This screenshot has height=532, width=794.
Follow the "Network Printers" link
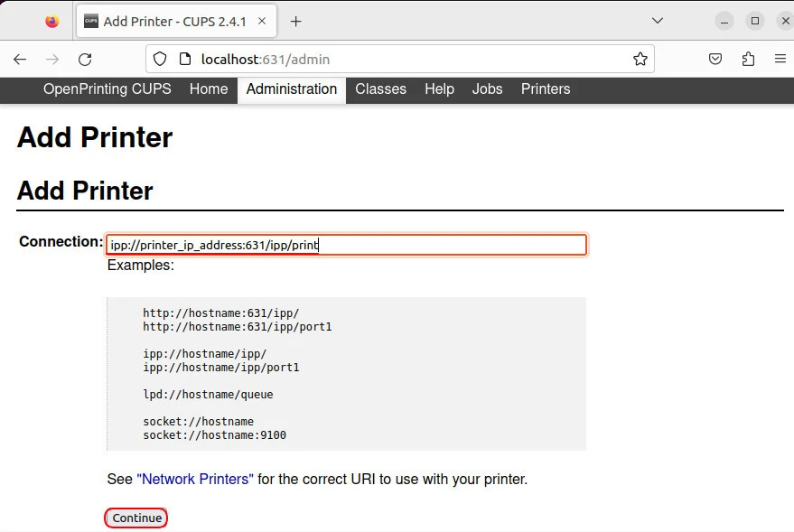coord(195,480)
